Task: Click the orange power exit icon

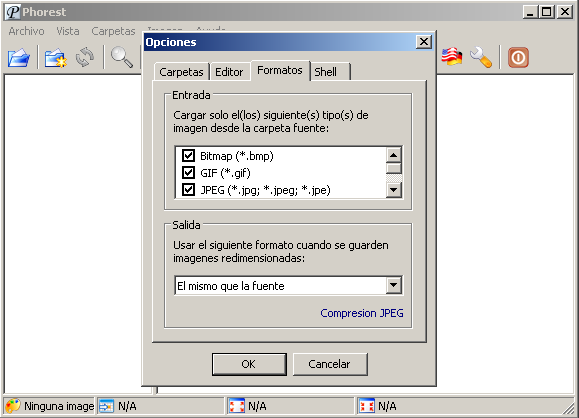Action: tap(518, 58)
